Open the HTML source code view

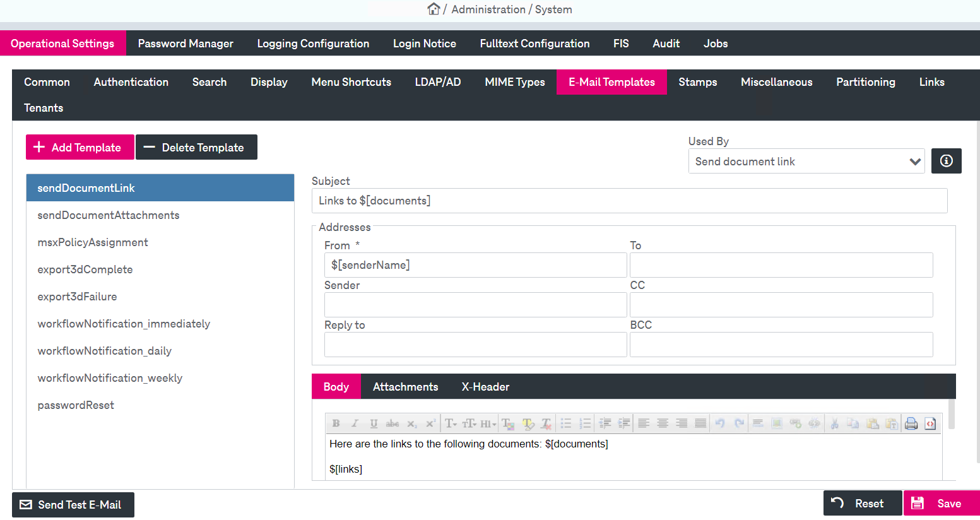click(930, 423)
